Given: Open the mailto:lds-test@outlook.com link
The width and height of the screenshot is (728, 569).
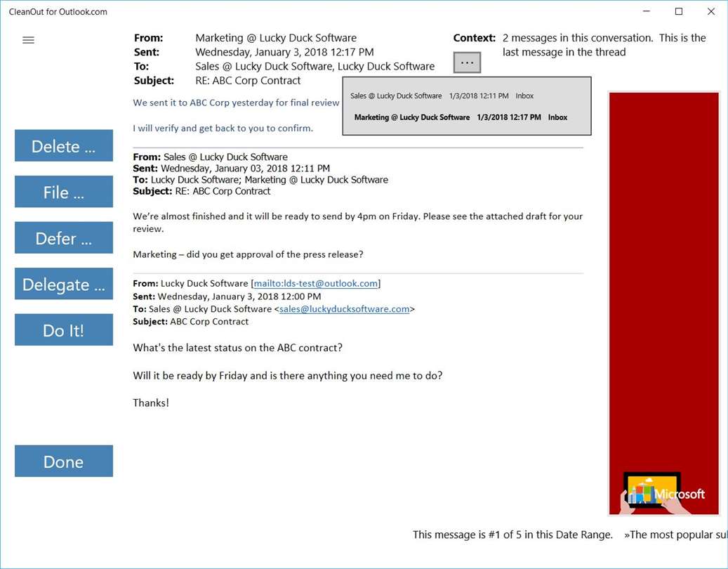Looking at the screenshot, I should (316, 283).
